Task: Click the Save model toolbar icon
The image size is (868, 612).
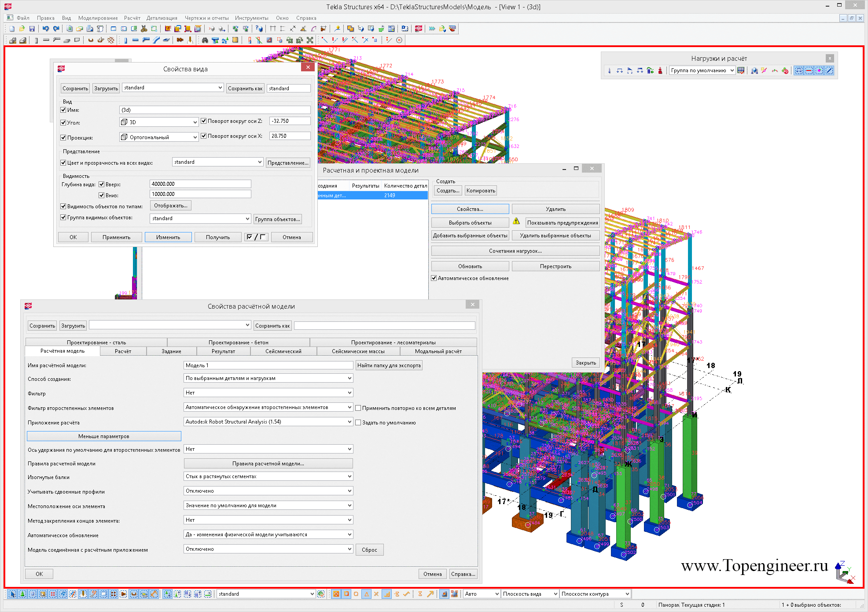Action: (32, 29)
